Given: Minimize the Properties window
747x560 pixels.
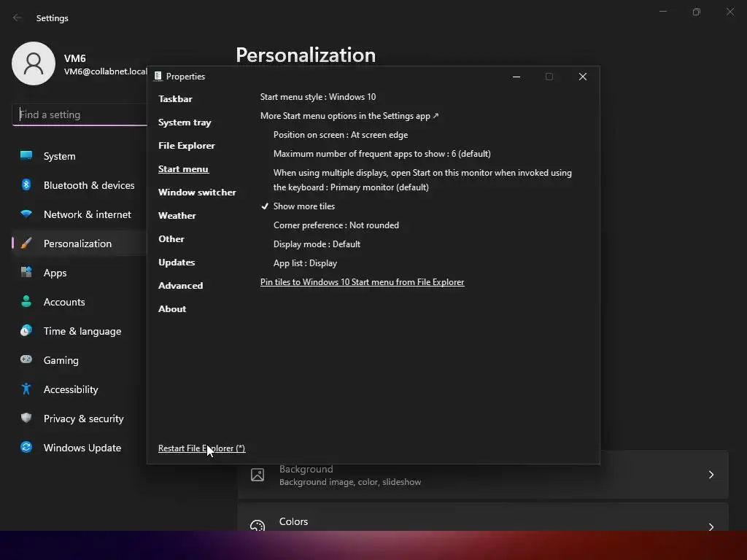Looking at the screenshot, I should pos(516,77).
